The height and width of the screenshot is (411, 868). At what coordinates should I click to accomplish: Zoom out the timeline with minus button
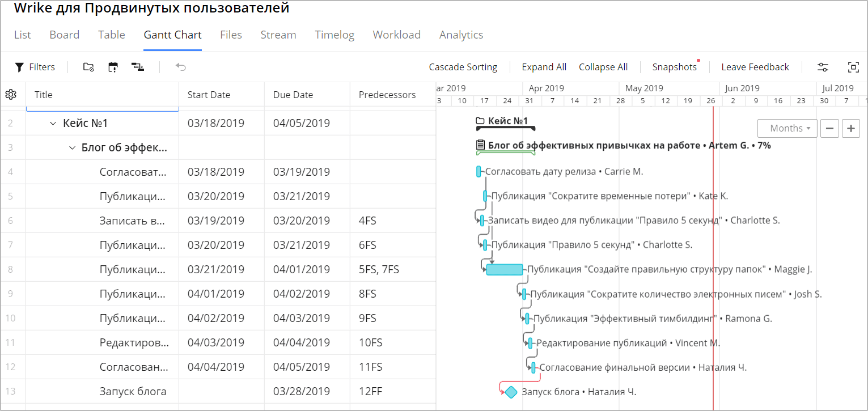[x=829, y=128]
